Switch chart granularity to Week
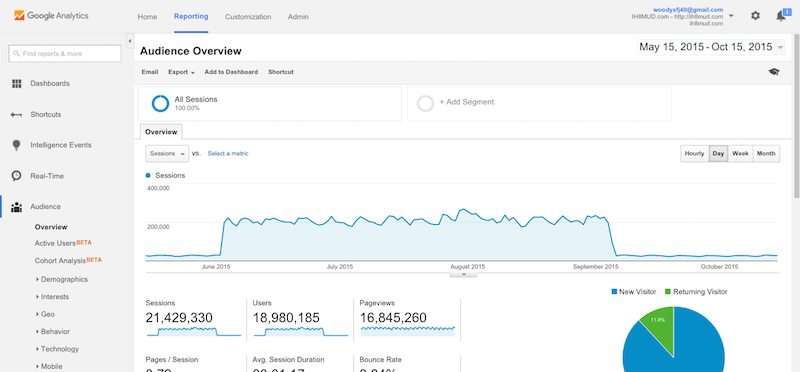Viewport: 800px width, 372px height. (x=740, y=154)
